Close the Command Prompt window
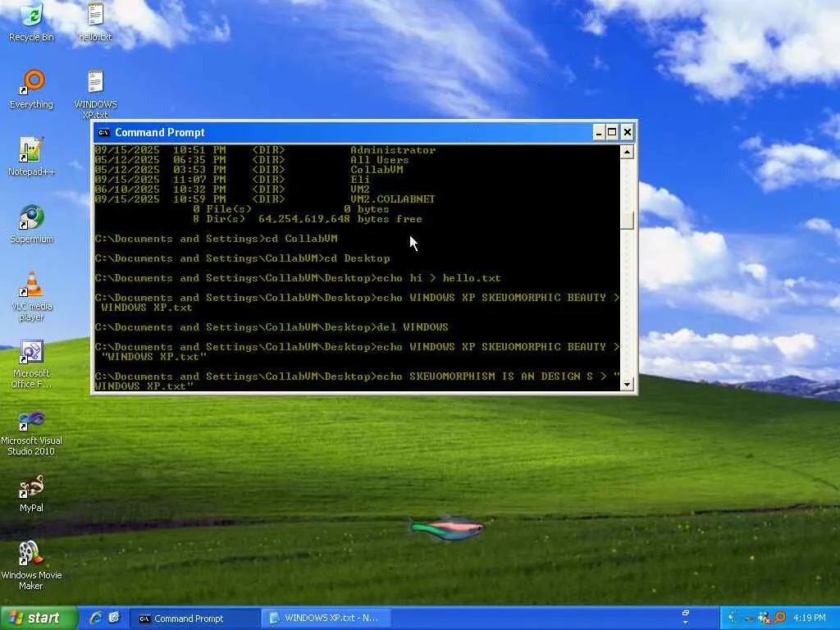The width and height of the screenshot is (840, 630). tap(628, 132)
